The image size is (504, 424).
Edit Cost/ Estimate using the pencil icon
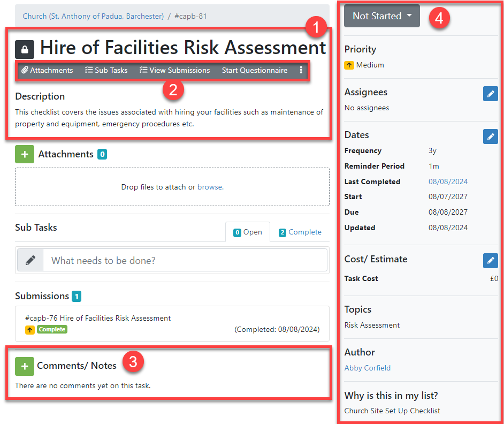pos(490,261)
